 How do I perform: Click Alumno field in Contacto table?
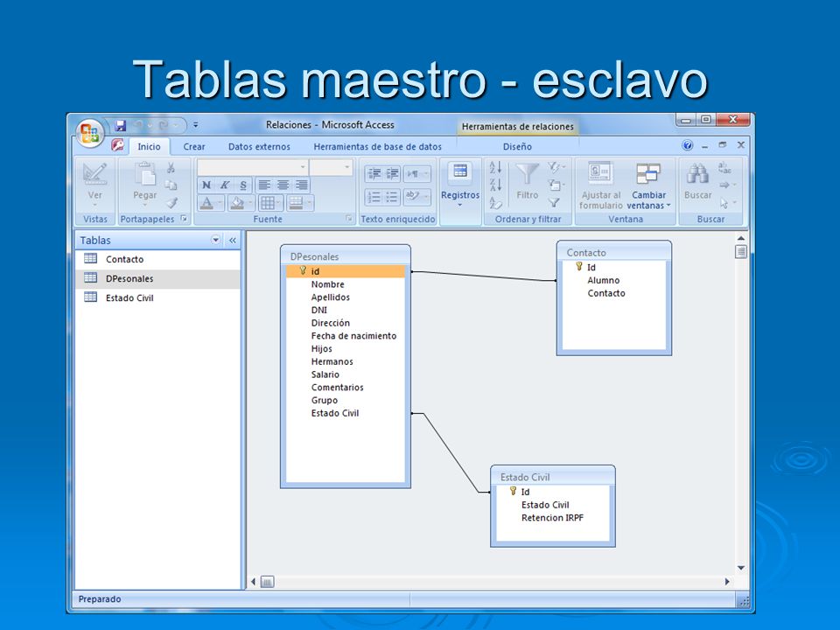click(x=603, y=280)
